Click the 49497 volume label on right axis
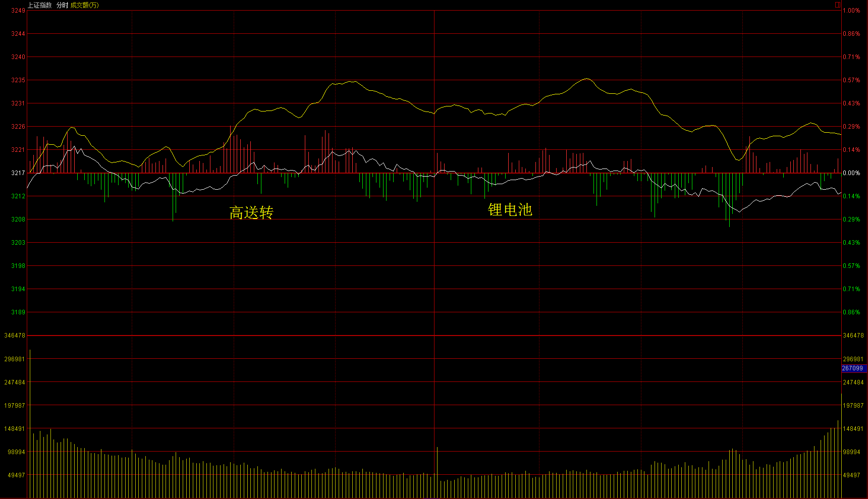Viewport: 868px width, 499px height. coord(851,475)
